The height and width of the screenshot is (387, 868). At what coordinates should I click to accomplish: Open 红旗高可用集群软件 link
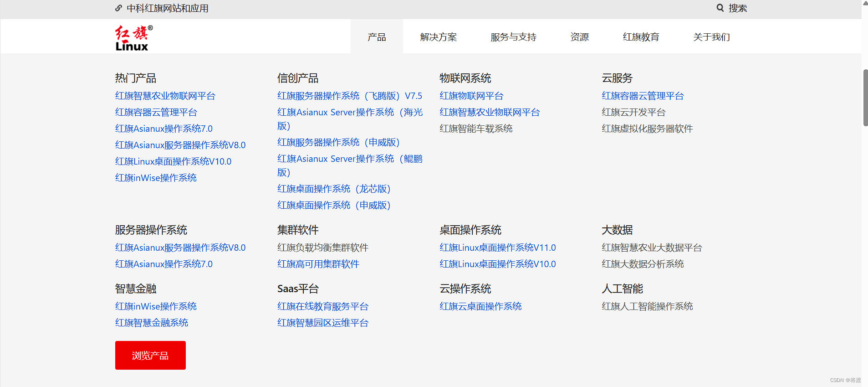pyautogui.click(x=318, y=264)
